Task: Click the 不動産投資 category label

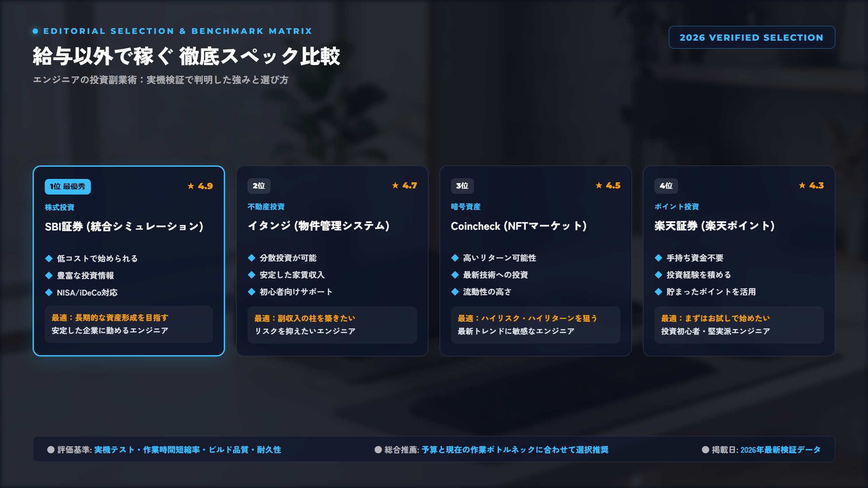Action: tap(266, 207)
